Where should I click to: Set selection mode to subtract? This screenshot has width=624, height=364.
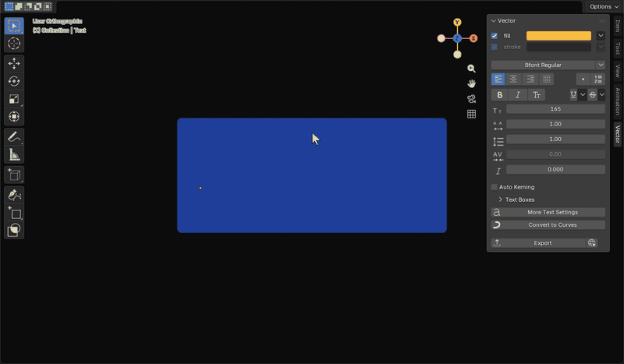point(28,6)
